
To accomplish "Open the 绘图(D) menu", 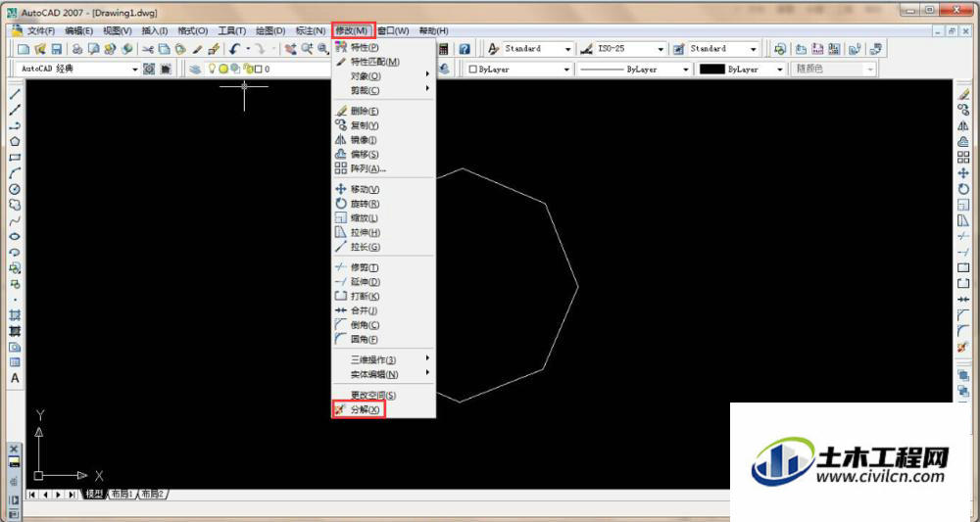I will (270, 30).
